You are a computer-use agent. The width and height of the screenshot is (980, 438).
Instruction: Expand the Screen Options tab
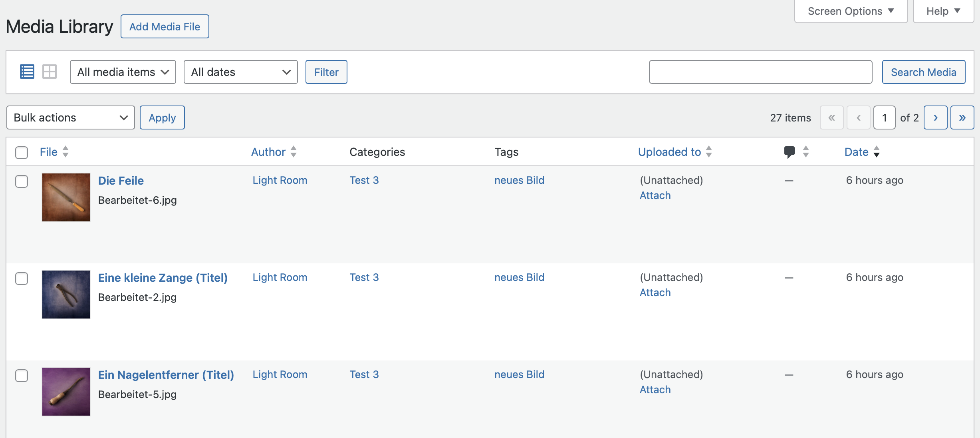(x=851, y=11)
